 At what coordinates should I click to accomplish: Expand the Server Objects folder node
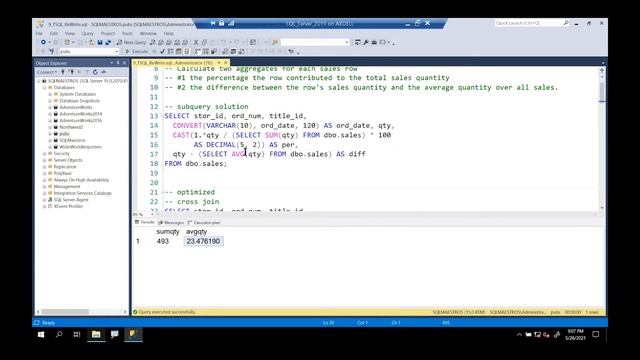(x=45, y=160)
